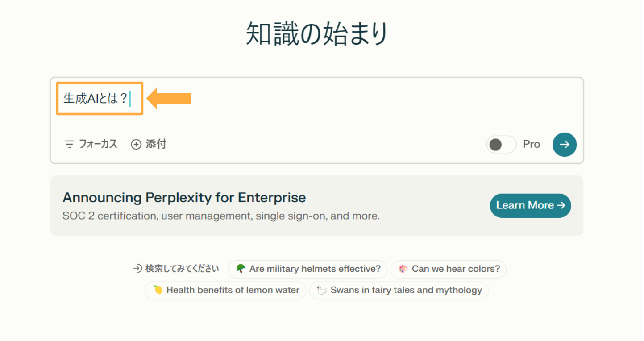The width and height of the screenshot is (644, 341).
Task: Click 'Health benefits of lemon water' chip
Action: coord(225,290)
